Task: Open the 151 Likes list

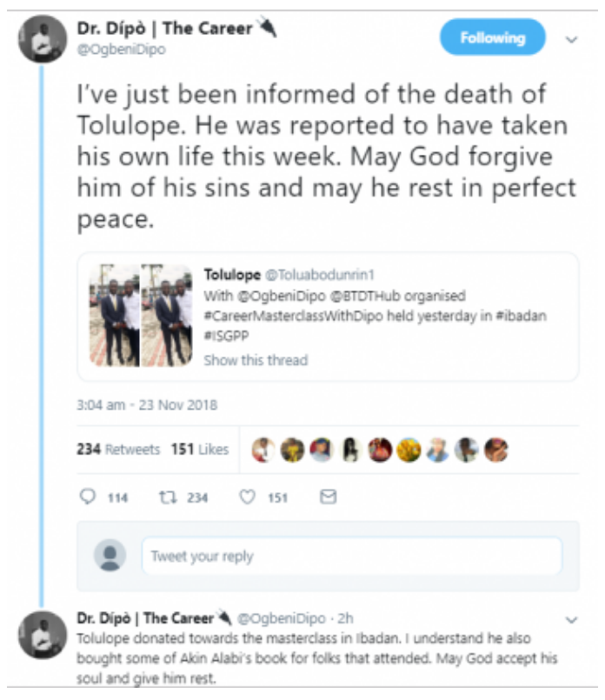Action: click(x=200, y=449)
